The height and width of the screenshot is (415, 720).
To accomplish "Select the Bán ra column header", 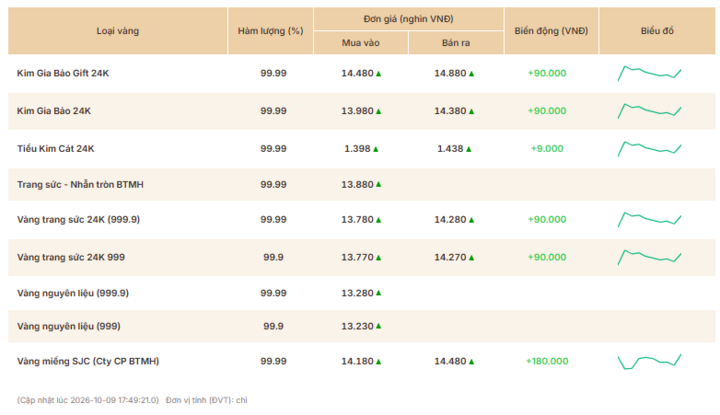I will [456, 43].
